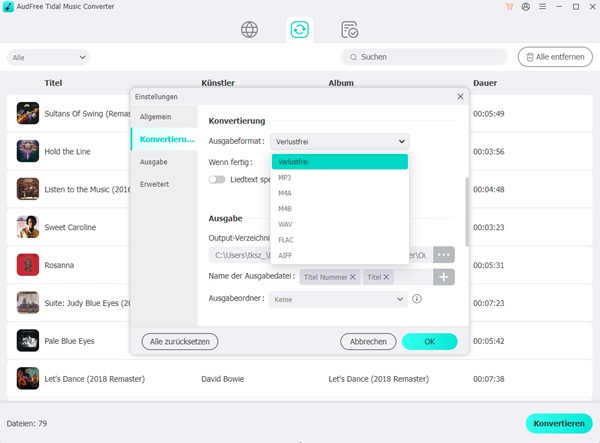Choose MP3 output format

340,178
